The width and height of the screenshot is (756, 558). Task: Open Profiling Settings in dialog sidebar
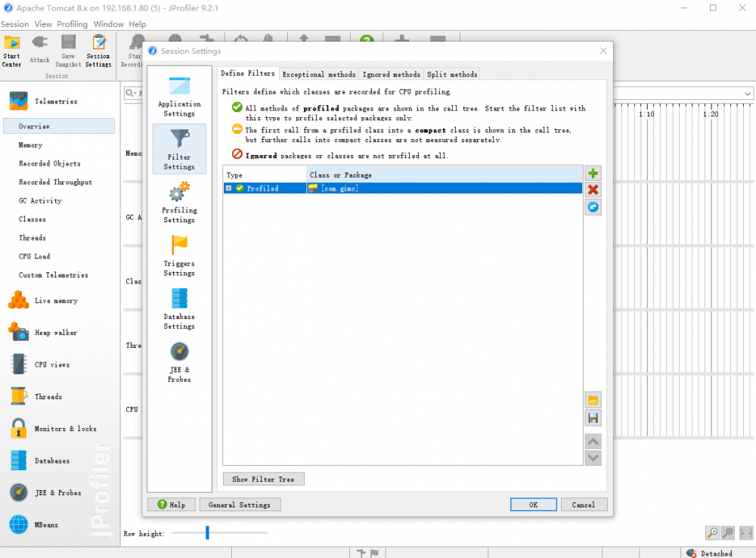pyautogui.click(x=179, y=203)
